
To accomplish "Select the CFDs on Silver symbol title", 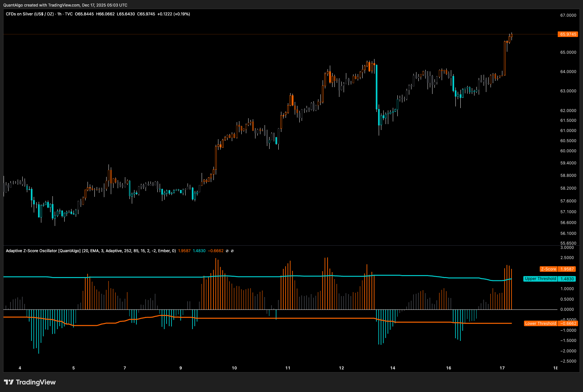I will [x=30, y=14].
